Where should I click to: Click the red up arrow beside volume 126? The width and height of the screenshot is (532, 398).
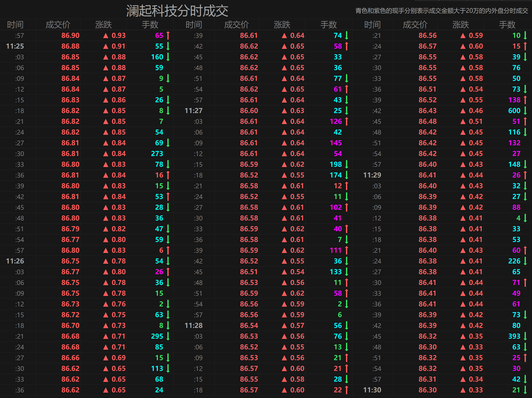tap(346, 121)
